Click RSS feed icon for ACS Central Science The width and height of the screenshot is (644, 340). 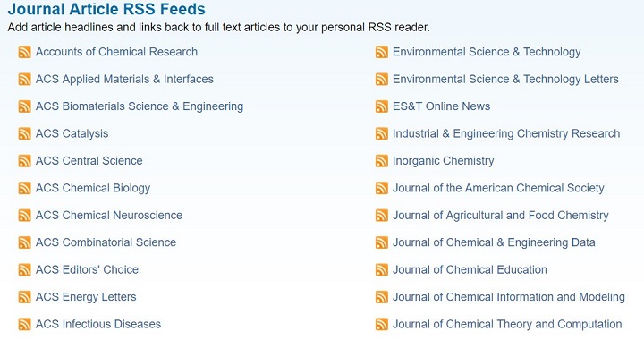[x=25, y=161]
